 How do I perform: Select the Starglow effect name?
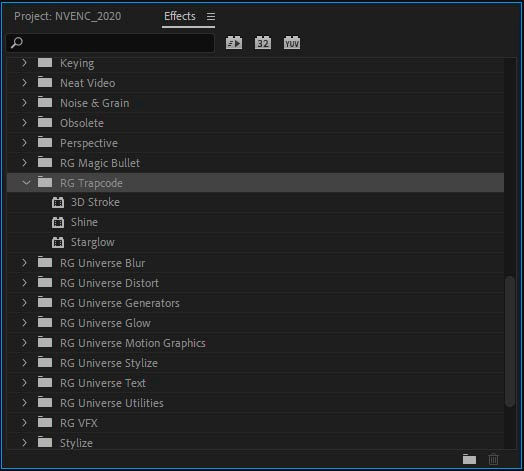click(x=93, y=242)
